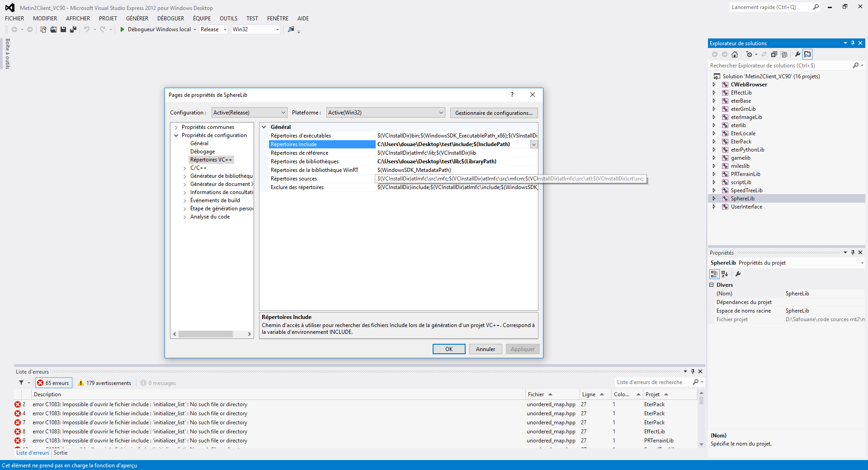
Task: Click the Show All Files icon in Solution Explorer
Action: coord(784,54)
